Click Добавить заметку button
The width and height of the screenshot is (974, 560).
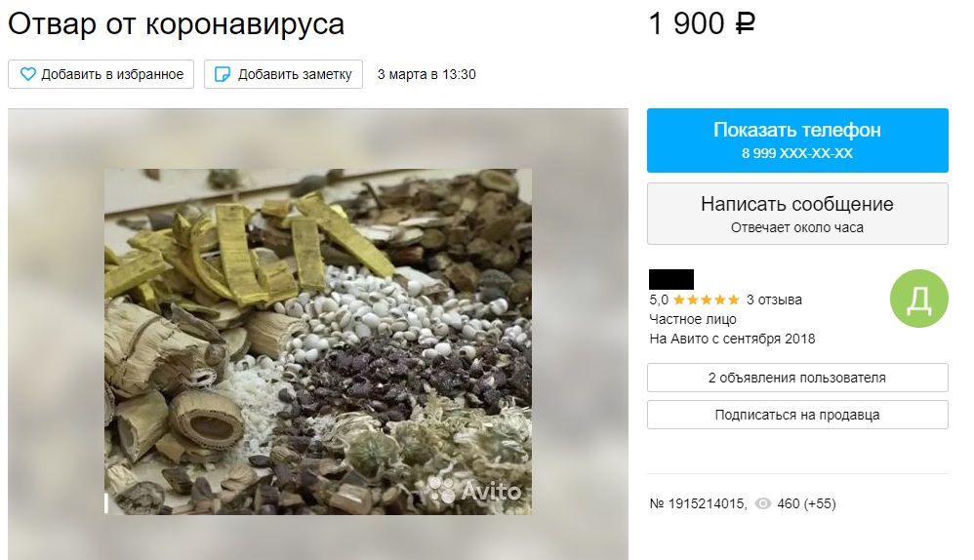coord(283,74)
